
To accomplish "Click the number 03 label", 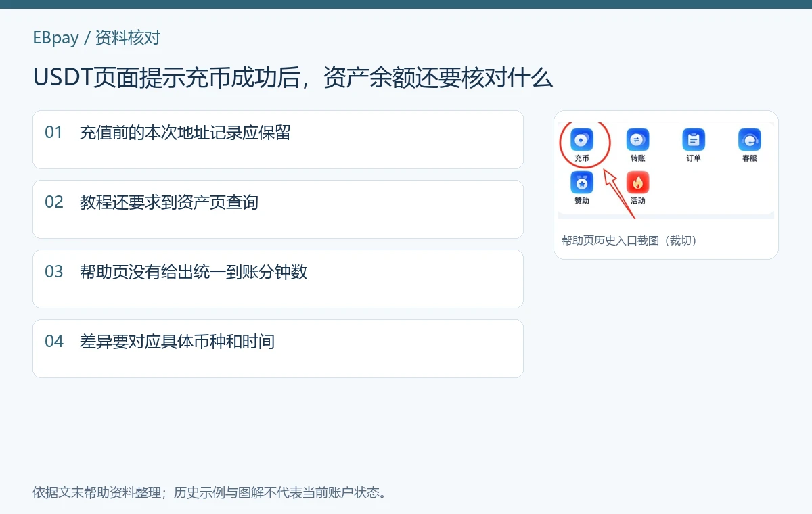I will click(x=54, y=272).
